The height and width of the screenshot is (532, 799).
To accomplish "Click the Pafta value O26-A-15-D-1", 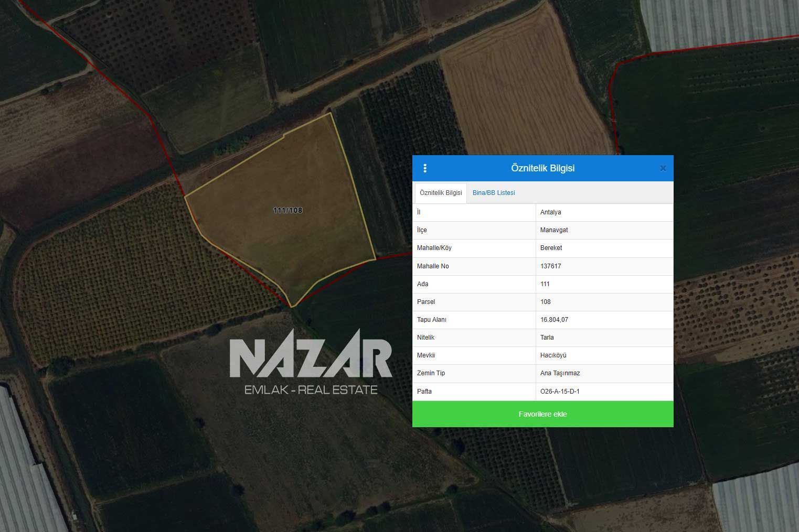I will pos(560,392).
